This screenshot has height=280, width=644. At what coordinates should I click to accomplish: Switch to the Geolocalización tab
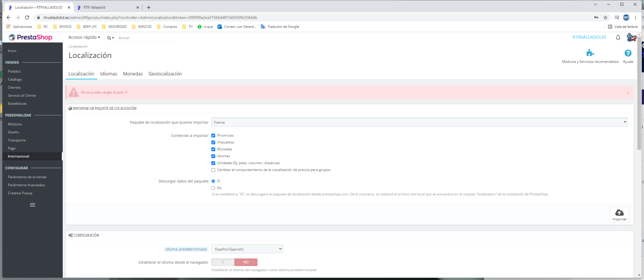[x=165, y=74]
